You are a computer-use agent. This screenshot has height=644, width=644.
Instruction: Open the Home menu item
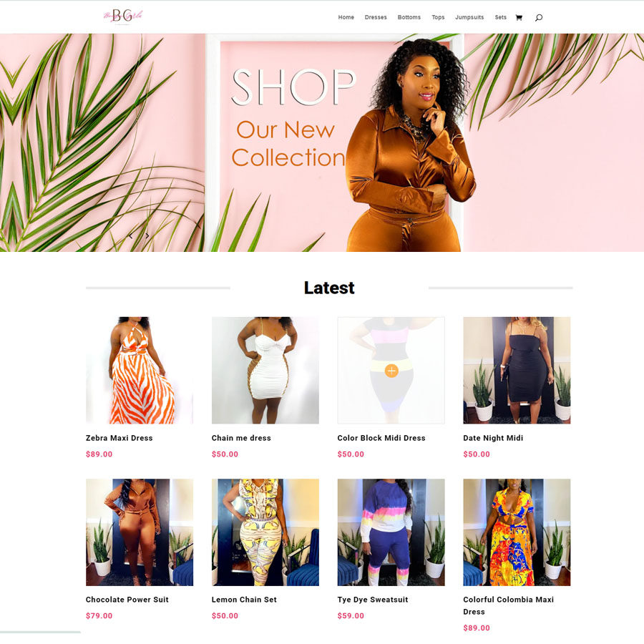(346, 17)
